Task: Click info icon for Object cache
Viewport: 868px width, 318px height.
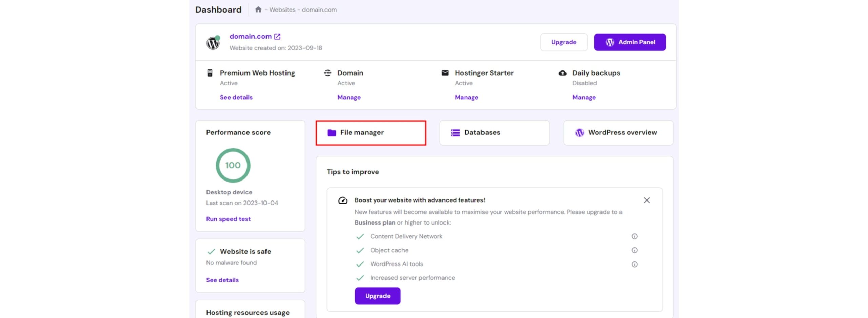Action: [634, 250]
